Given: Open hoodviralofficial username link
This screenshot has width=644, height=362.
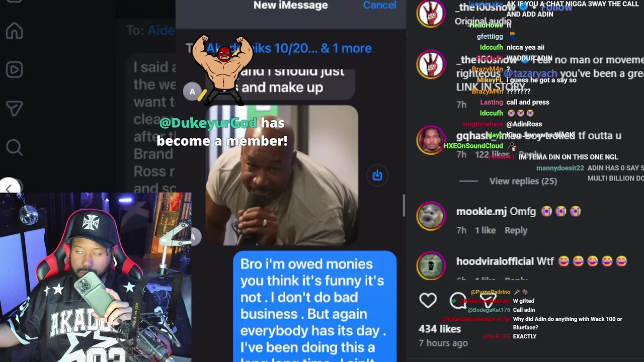Looking at the screenshot, I should (x=495, y=261).
